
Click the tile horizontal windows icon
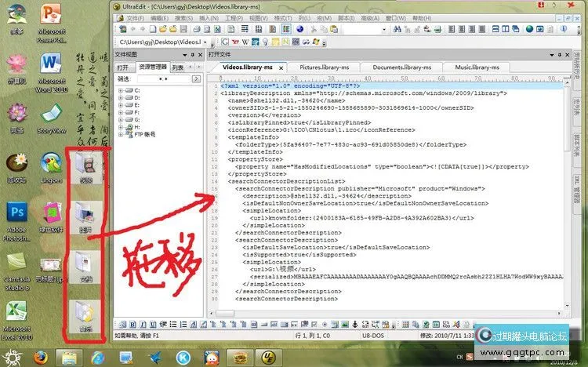[495, 29]
